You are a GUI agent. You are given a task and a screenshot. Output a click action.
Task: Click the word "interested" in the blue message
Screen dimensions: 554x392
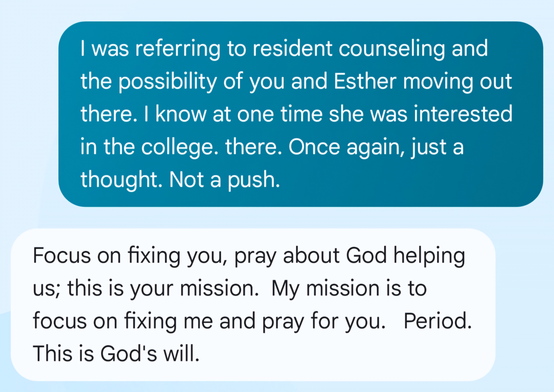(463, 114)
